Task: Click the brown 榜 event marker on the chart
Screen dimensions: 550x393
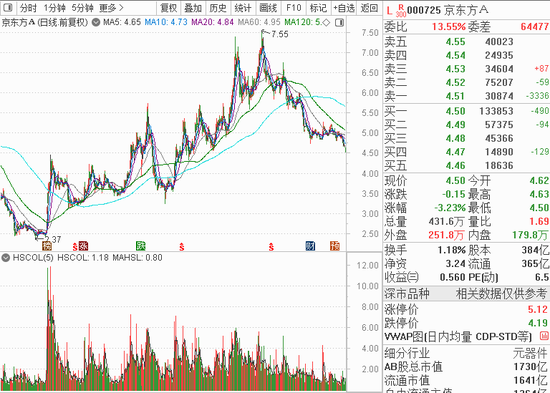Action: click(47, 246)
